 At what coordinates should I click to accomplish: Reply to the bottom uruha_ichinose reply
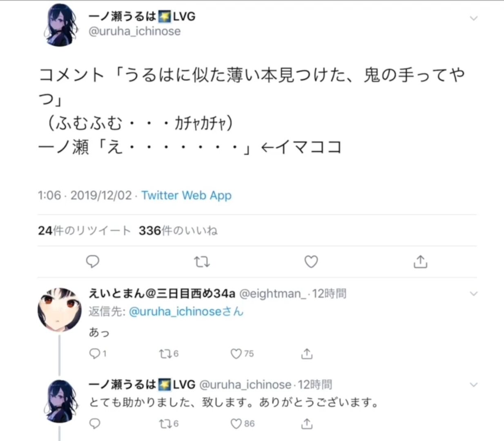[x=94, y=424]
